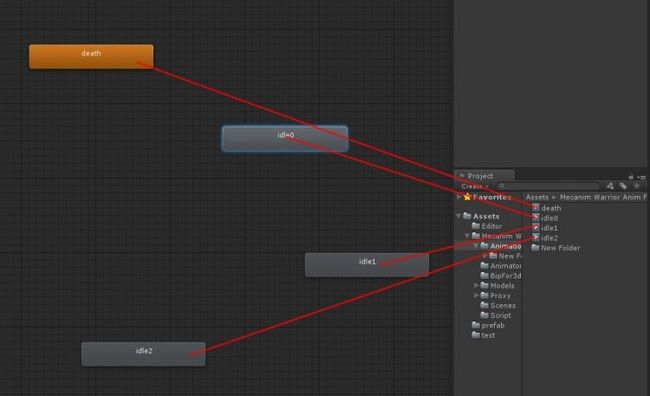Select the Models folder

[x=497, y=286]
